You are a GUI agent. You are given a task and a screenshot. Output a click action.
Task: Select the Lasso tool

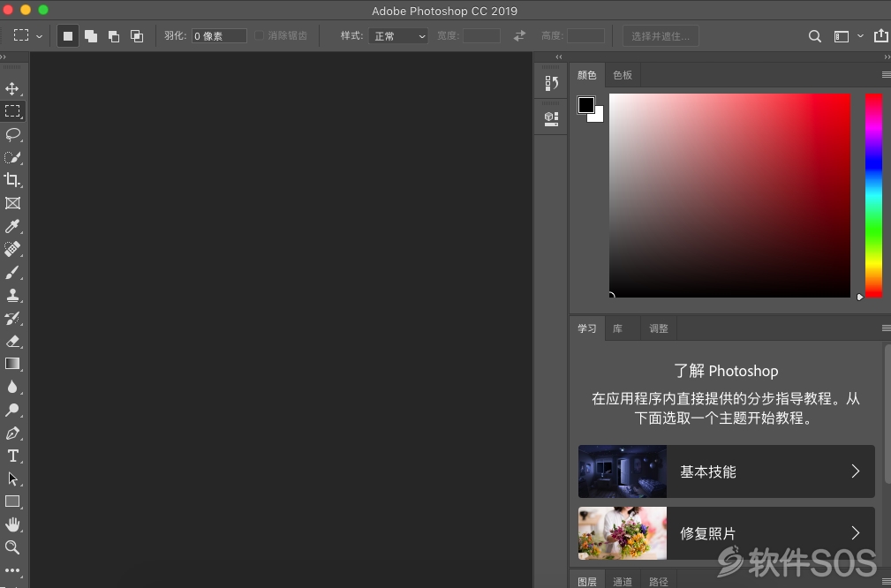pyautogui.click(x=12, y=134)
